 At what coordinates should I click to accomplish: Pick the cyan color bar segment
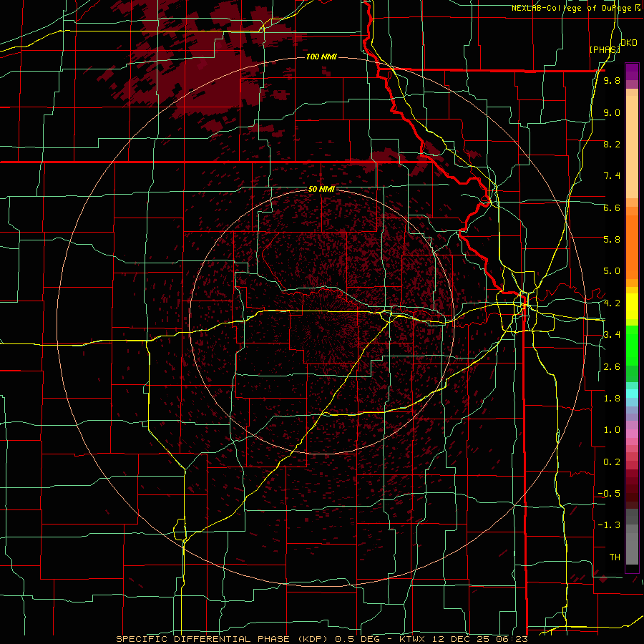632,394
